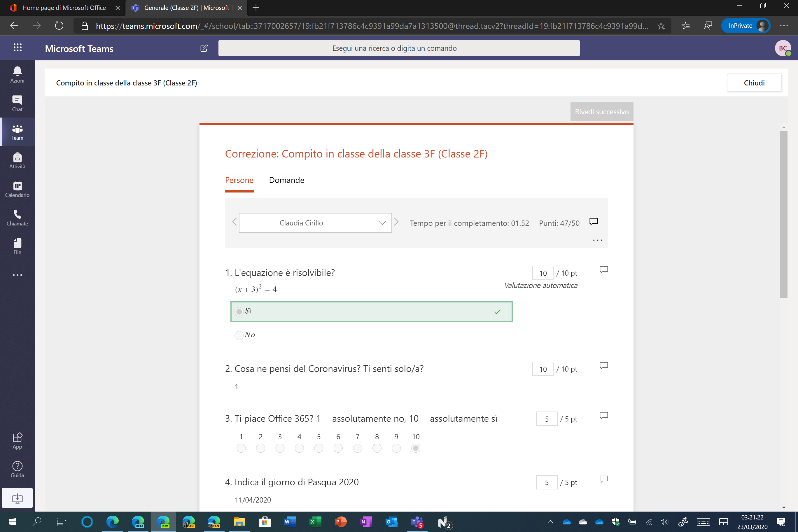Screen dimensions: 798x532
Task: Select rating 8 for Office 365
Action: coord(377,448)
